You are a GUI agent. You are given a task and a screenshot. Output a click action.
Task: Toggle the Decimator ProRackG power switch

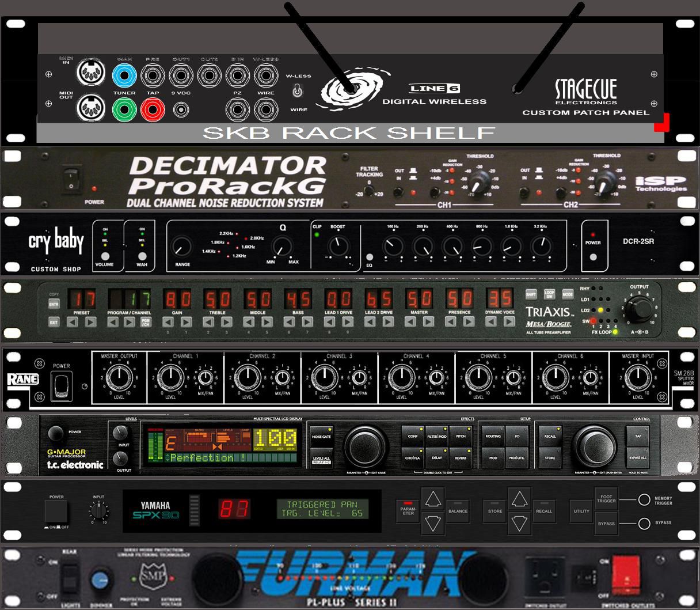tap(70, 178)
